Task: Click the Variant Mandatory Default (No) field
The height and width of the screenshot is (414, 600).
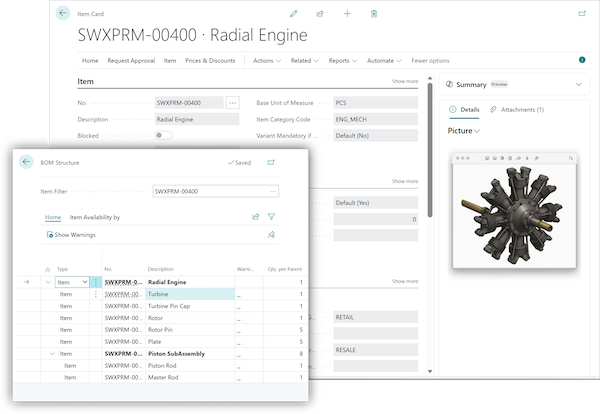Action: click(x=376, y=135)
